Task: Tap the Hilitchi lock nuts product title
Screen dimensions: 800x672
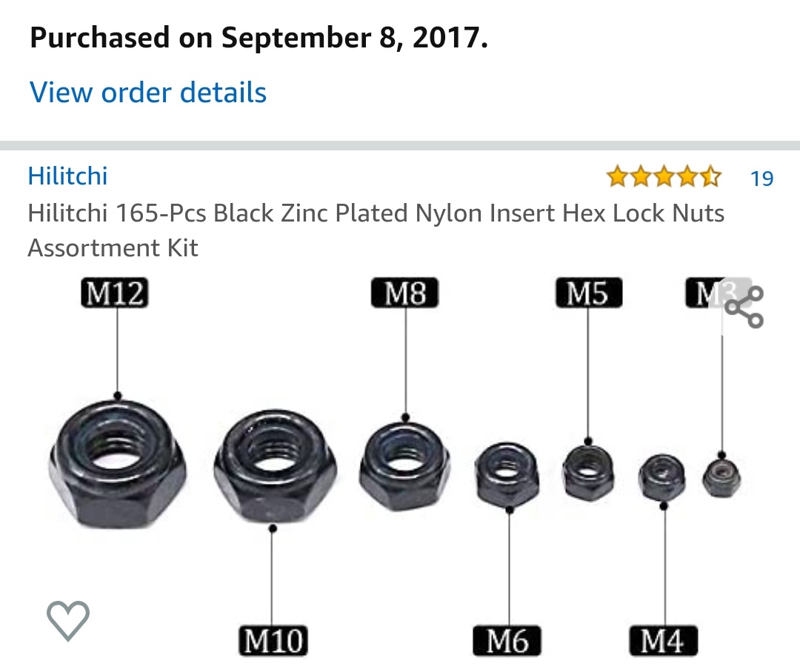Action: pos(376,230)
